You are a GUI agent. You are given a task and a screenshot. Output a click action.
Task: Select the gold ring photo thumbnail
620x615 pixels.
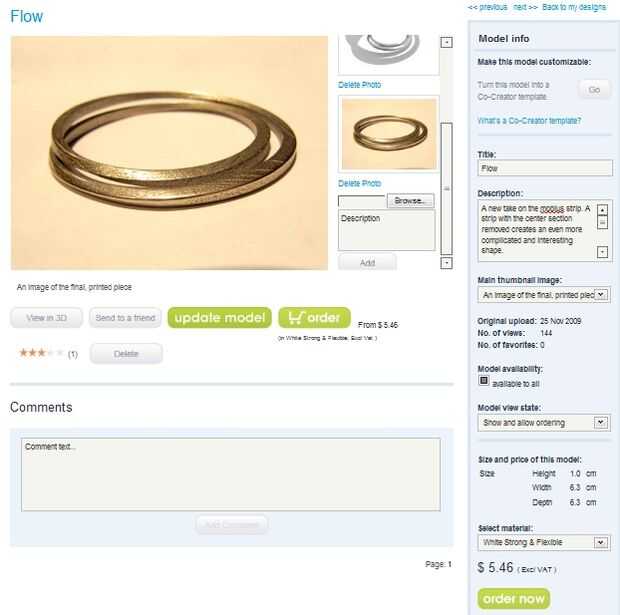[389, 134]
